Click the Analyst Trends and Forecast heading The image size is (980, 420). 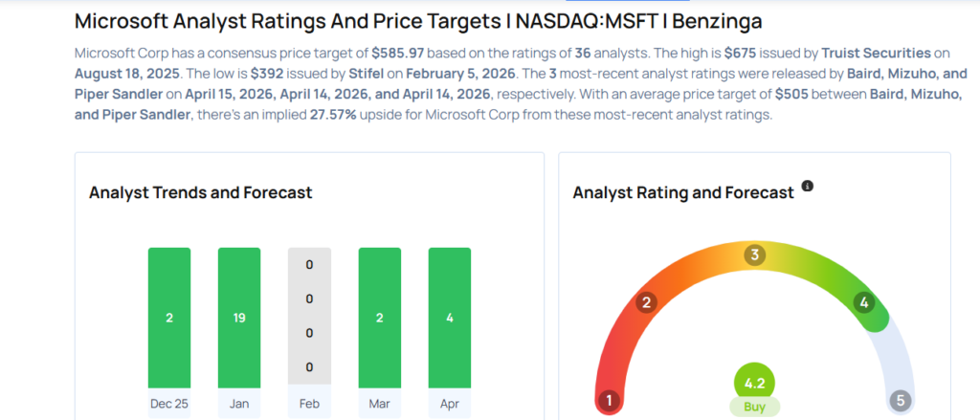point(200,192)
